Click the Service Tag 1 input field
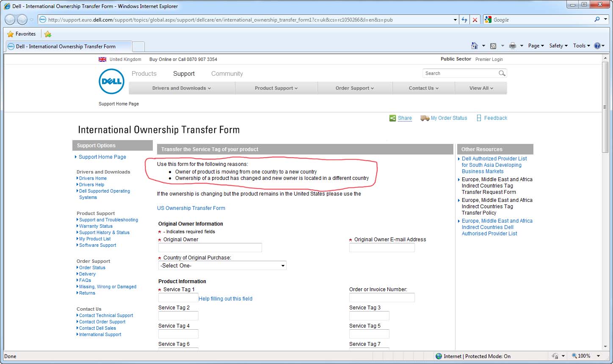Screen dimensions: 613x364 point(178,298)
